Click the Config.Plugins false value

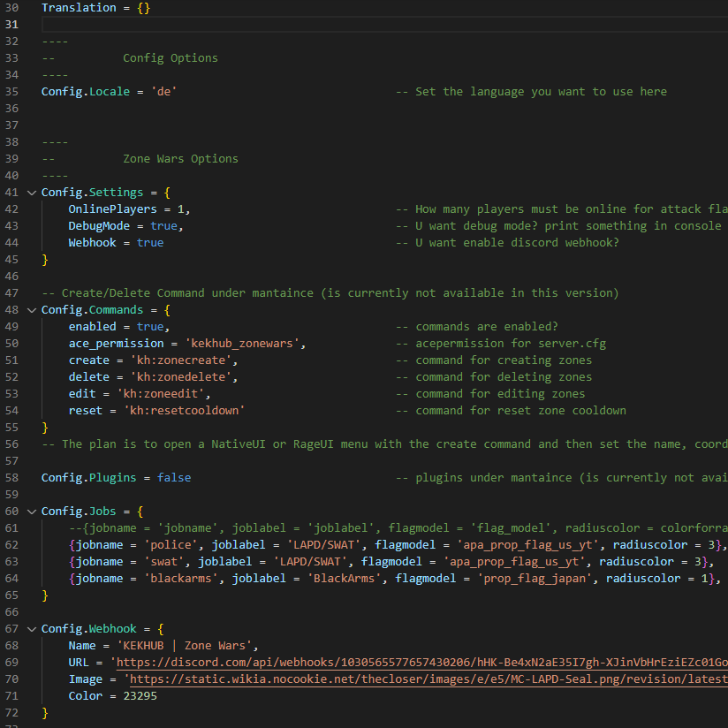click(174, 478)
